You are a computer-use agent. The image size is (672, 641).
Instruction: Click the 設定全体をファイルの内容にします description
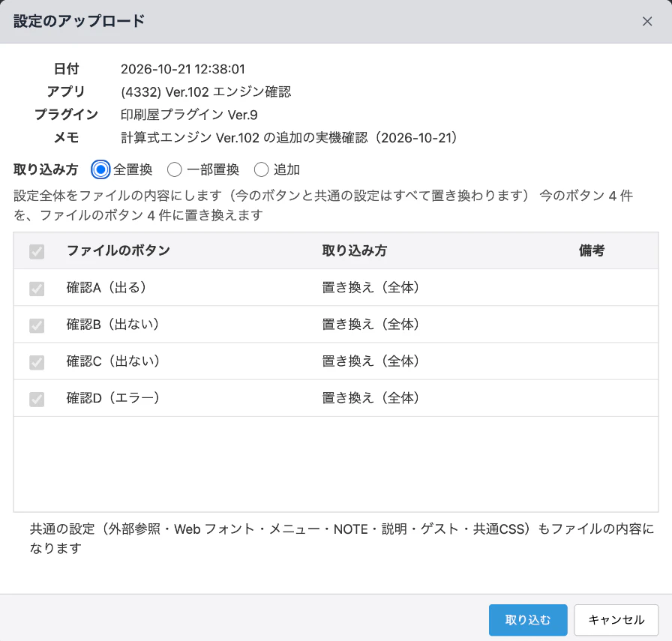click(323, 205)
